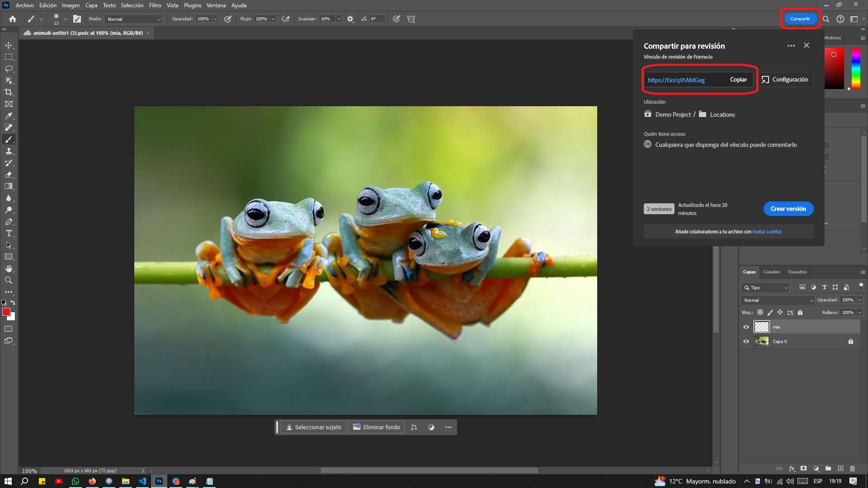
Task: Open the brush preset picker arrow
Action: tap(66, 19)
